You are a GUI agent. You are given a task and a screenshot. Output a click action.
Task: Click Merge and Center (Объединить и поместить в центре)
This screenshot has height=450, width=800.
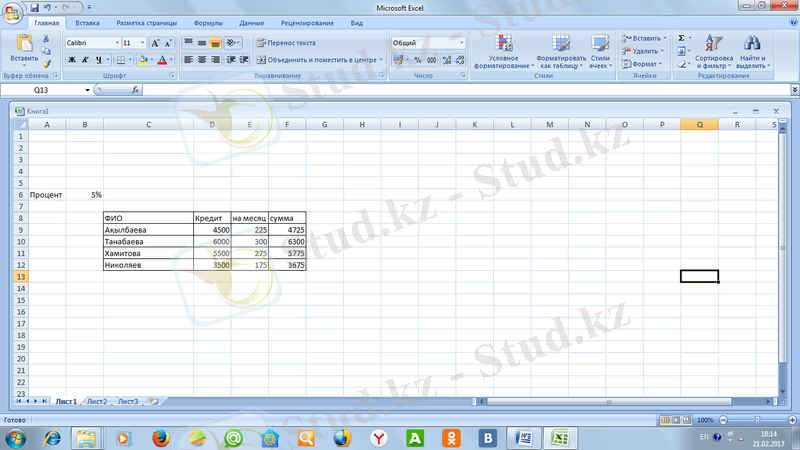coord(315,60)
